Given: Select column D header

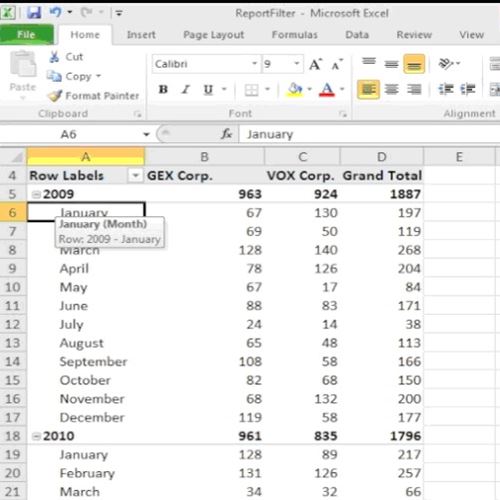Looking at the screenshot, I should (x=382, y=157).
